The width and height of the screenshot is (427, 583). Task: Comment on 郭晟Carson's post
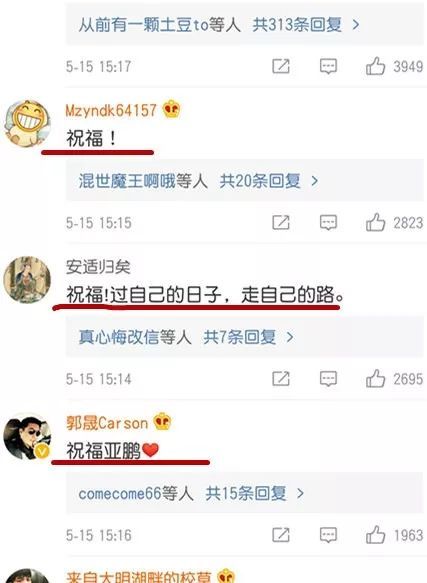point(328,535)
